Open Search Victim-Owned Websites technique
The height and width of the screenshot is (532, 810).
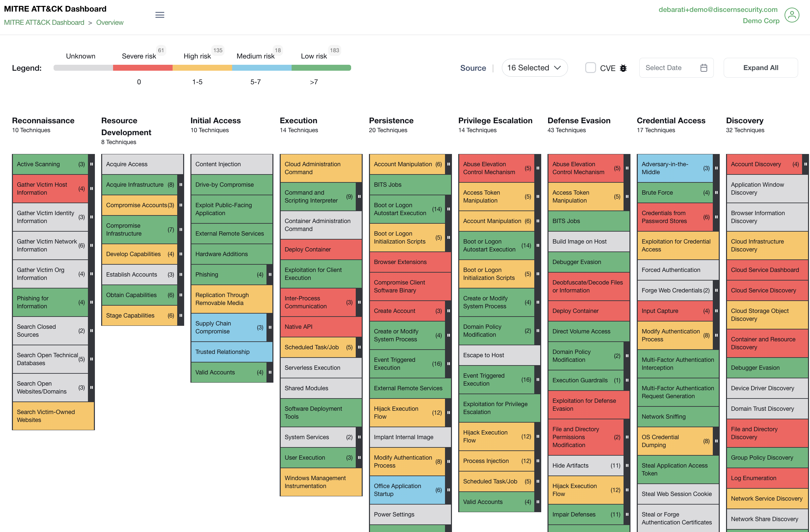pos(53,416)
